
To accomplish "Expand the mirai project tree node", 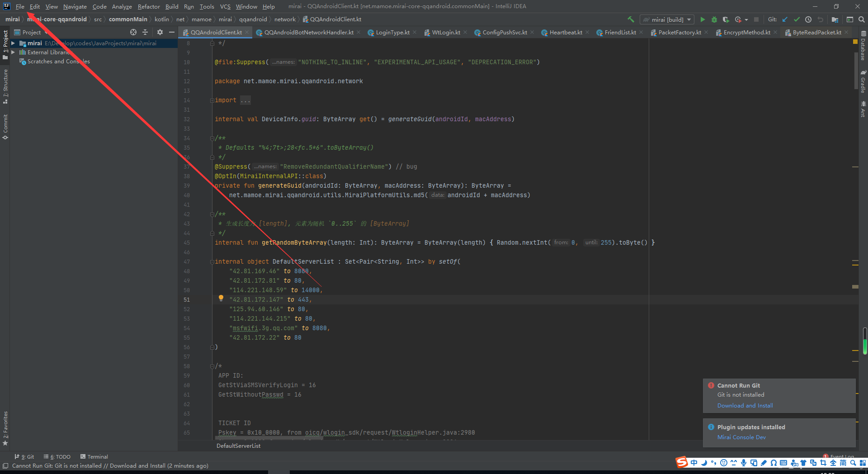I will click(x=13, y=43).
